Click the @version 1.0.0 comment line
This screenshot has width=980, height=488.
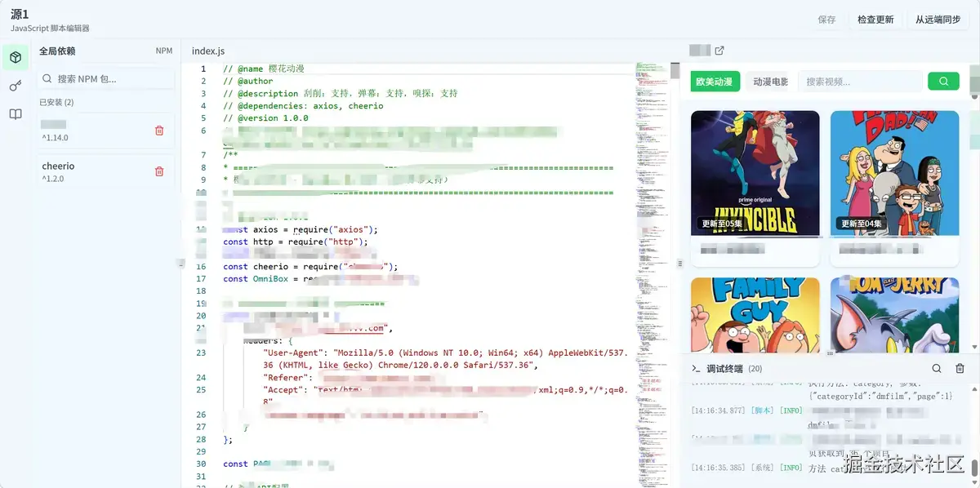tap(265, 118)
